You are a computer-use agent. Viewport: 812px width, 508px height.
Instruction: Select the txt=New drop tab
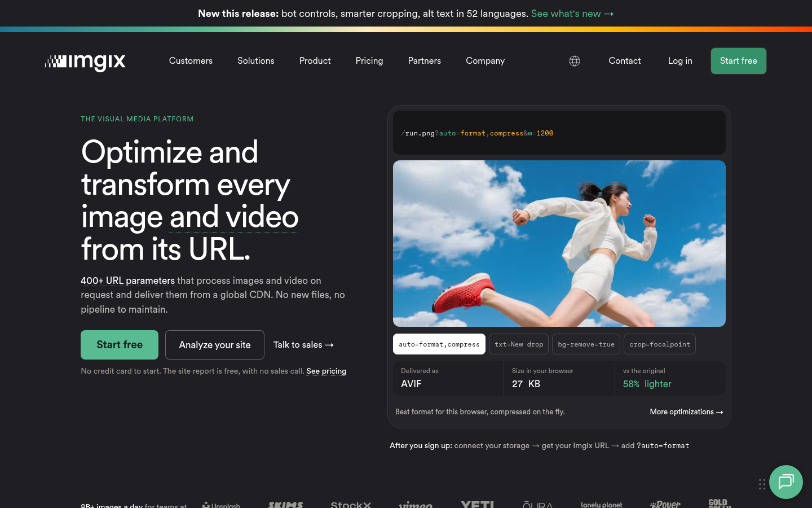[x=519, y=344]
